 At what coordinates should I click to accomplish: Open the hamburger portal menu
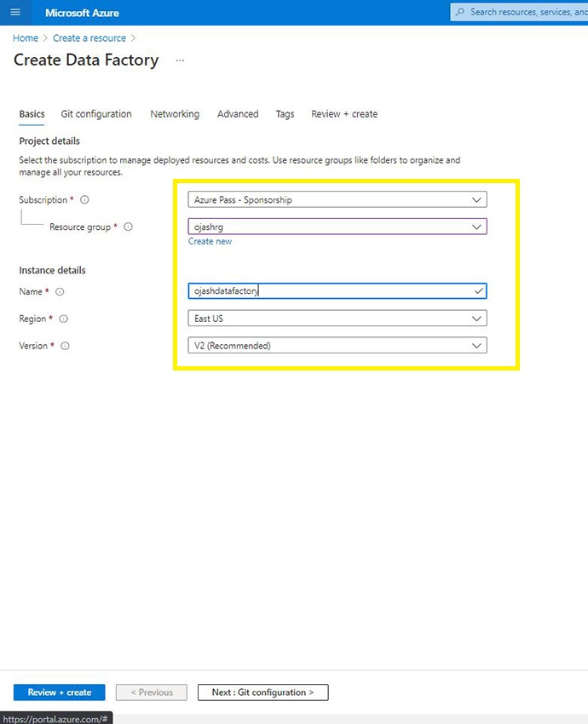(x=15, y=13)
